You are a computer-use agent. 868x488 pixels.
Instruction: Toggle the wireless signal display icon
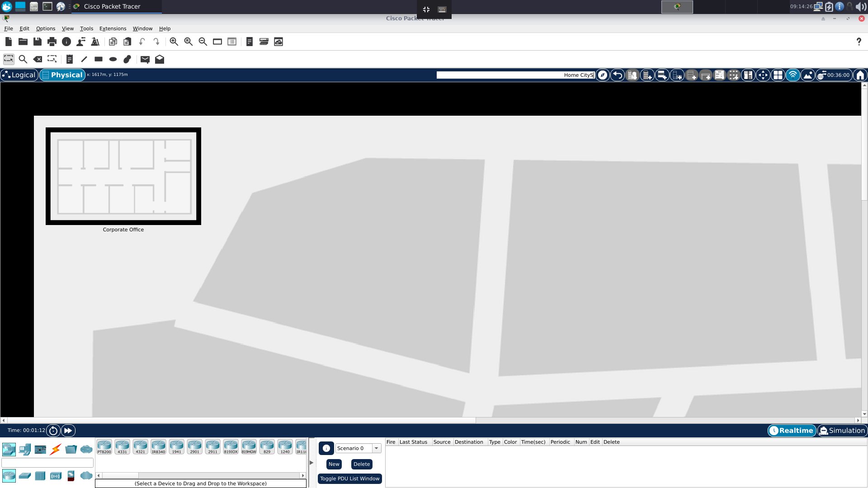click(x=793, y=75)
